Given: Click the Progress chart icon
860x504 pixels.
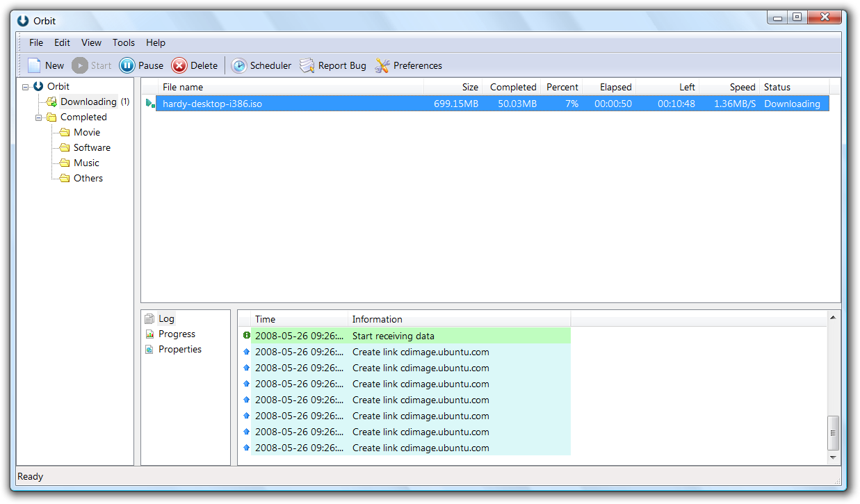Looking at the screenshot, I should pos(149,334).
